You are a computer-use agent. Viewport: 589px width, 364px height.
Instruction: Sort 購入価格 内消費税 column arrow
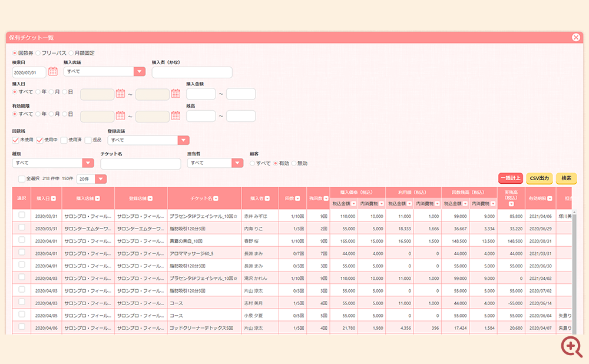[381, 204]
